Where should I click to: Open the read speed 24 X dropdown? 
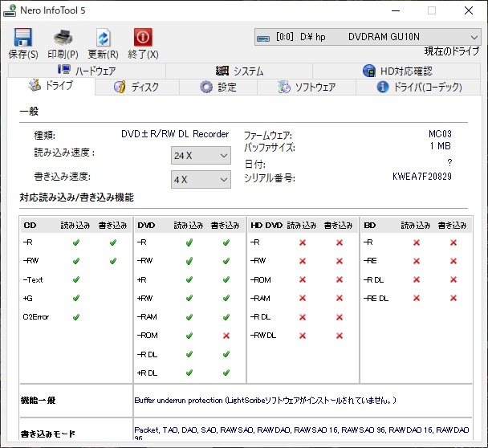(x=201, y=155)
